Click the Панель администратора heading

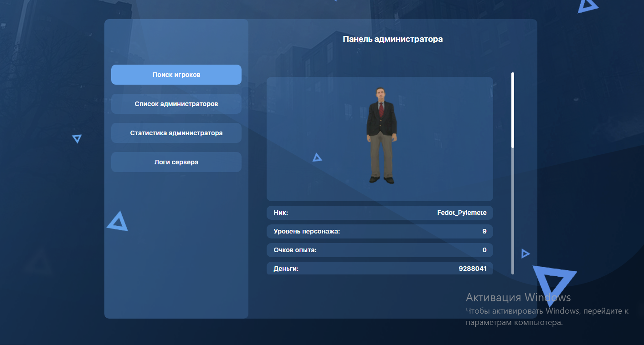[392, 39]
